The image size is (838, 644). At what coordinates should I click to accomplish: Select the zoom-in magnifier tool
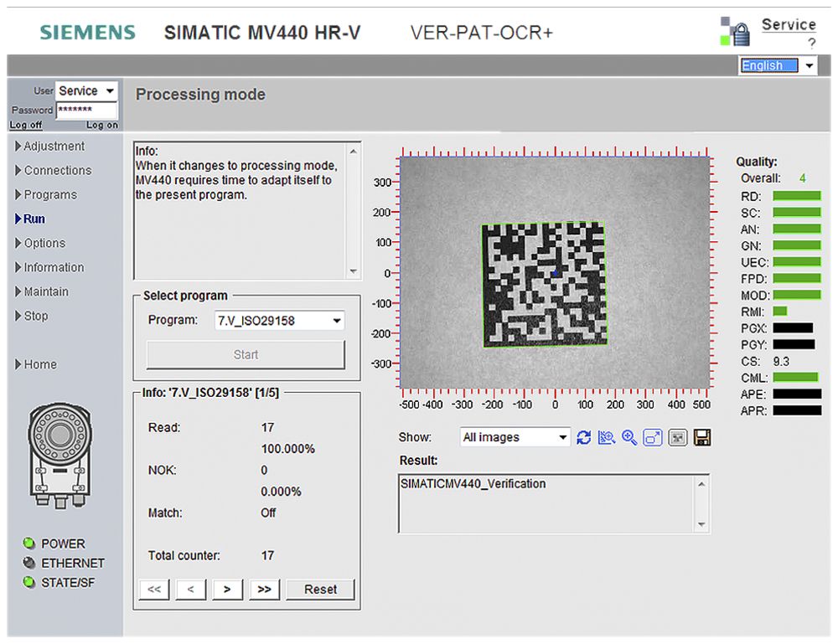628,436
